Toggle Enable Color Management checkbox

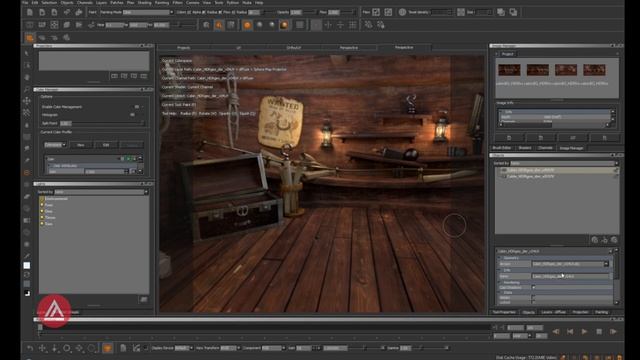click(x=137, y=107)
